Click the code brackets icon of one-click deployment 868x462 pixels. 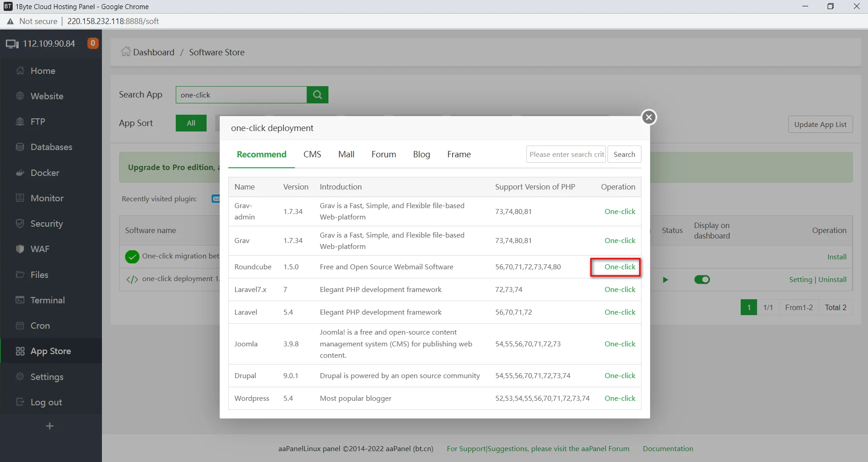132,279
